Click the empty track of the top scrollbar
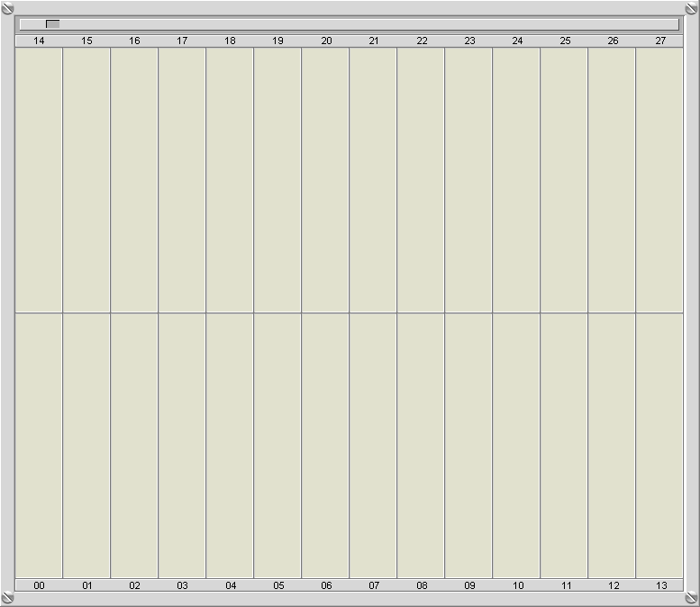The width and height of the screenshot is (700, 607). pyautogui.click(x=360, y=24)
